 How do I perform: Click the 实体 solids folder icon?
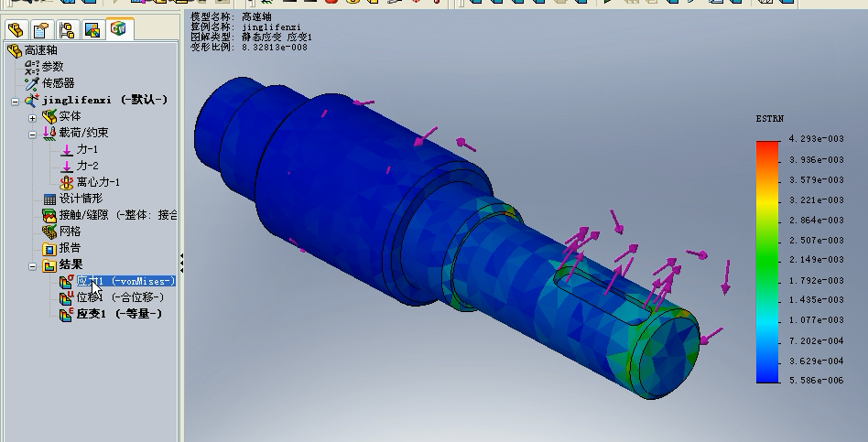pyautogui.click(x=49, y=116)
